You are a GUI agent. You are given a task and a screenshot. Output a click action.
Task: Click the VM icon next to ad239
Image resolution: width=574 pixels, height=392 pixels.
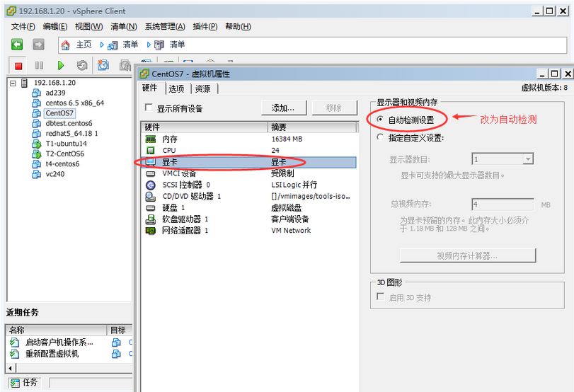coord(36,93)
